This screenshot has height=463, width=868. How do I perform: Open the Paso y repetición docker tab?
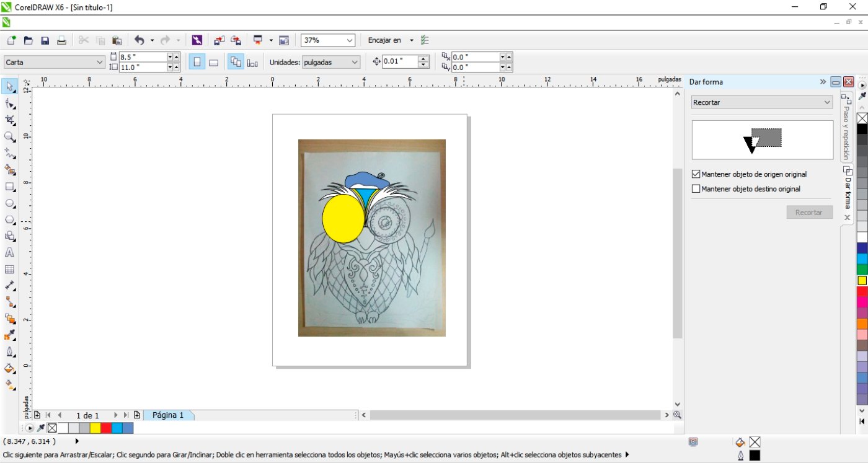(x=846, y=126)
